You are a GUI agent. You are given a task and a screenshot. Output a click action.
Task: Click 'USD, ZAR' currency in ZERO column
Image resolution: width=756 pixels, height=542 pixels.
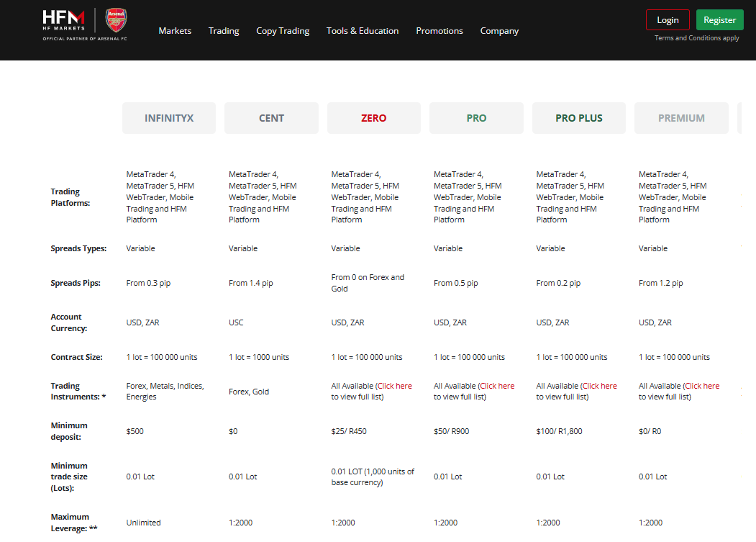(x=347, y=322)
